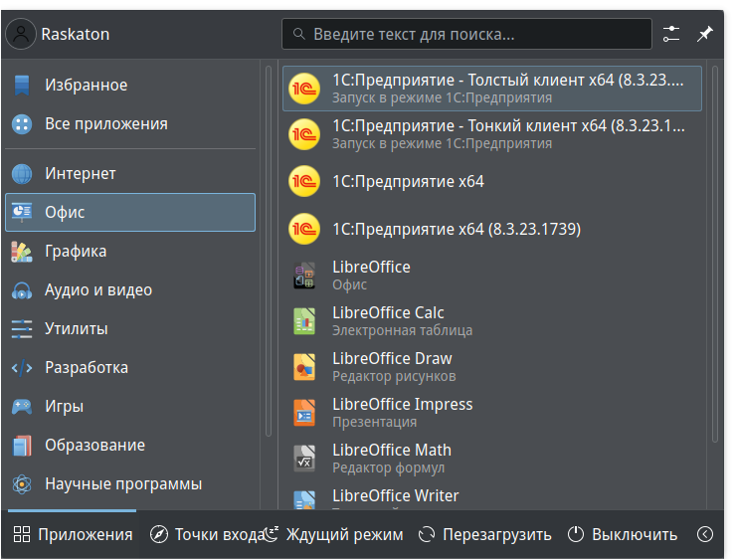Click the LibreOffice Impress icon
The image size is (734, 560).
click(x=304, y=413)
